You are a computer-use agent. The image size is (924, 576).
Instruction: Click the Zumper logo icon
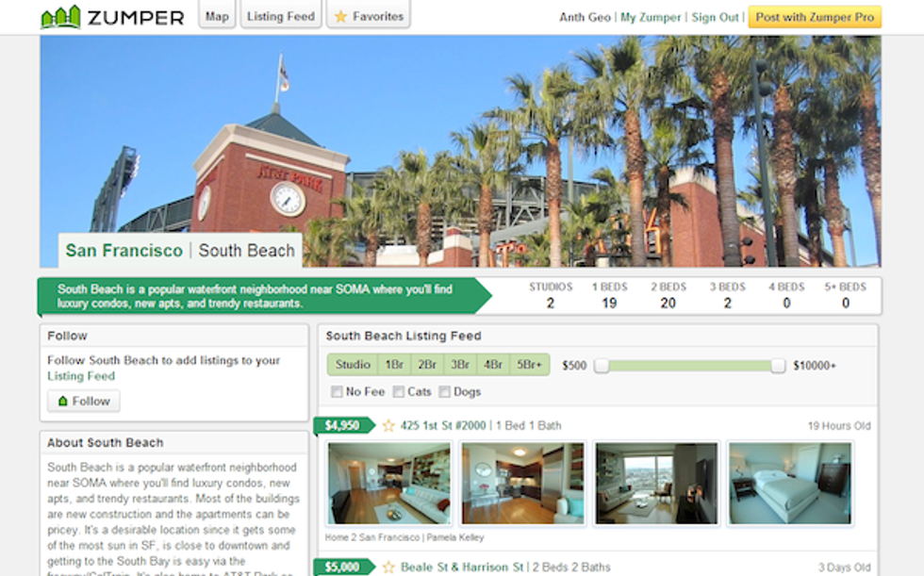coord(60,17)
